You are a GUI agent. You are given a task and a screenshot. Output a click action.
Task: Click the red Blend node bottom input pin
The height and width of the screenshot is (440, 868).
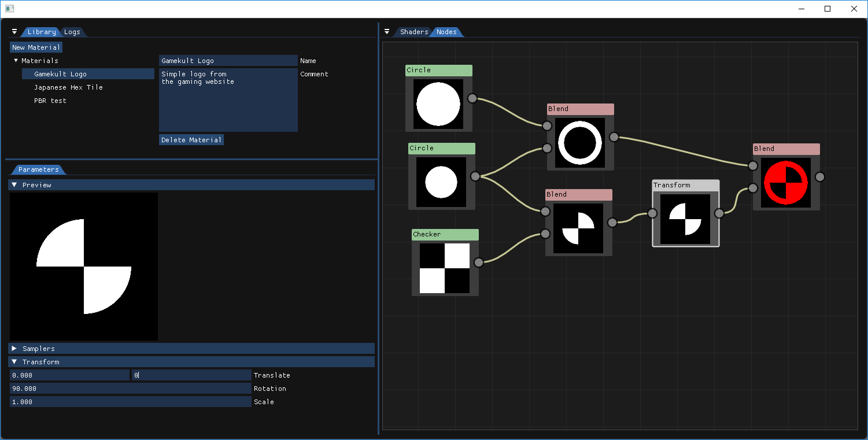(752, 188)
